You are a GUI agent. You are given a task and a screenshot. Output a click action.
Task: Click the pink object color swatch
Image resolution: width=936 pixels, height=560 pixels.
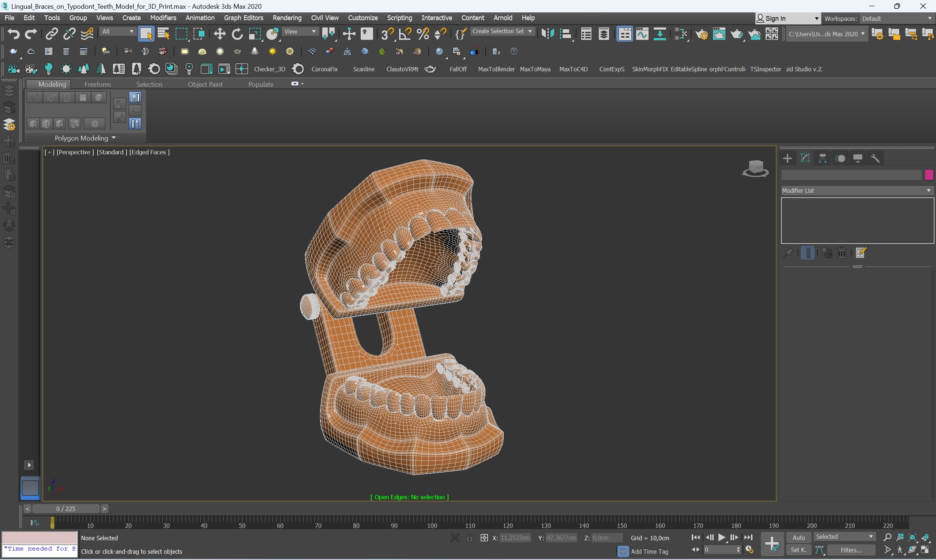click(x=929, y=175)
